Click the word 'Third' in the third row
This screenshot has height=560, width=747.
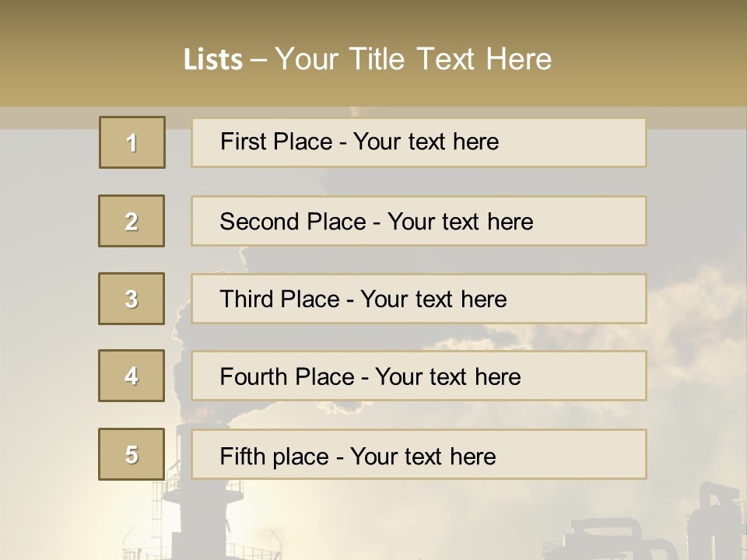tap(246, 299)
